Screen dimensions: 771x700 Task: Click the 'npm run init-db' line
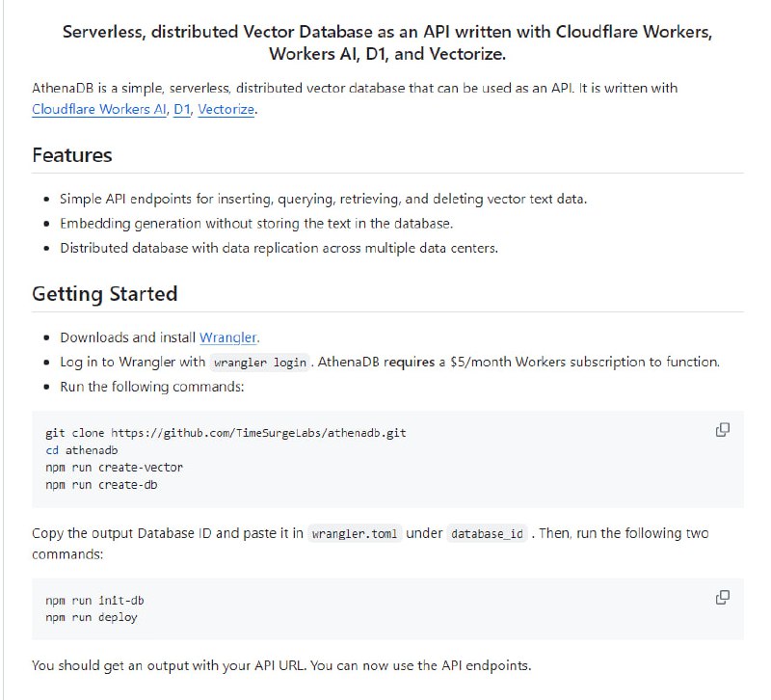[94, 600]
